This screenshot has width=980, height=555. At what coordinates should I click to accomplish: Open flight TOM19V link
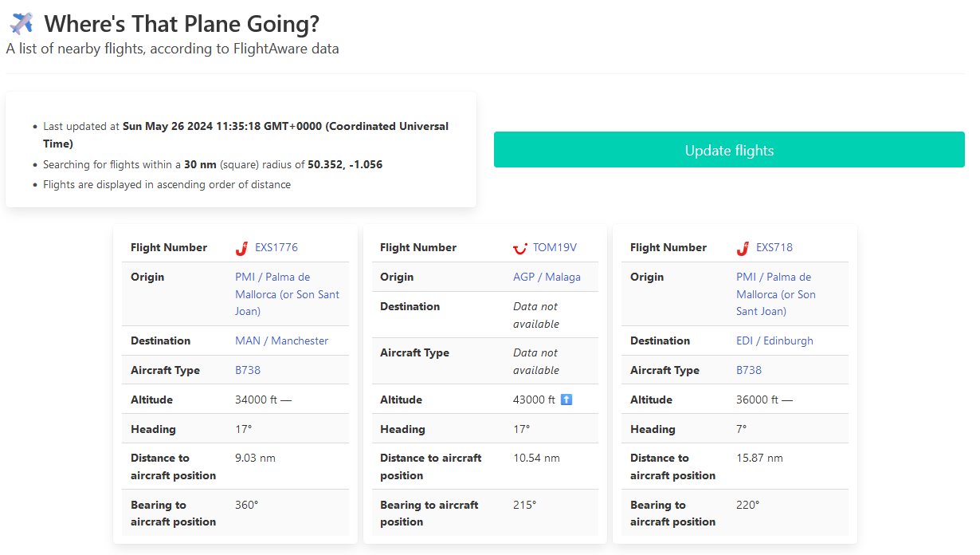point(555,247)
